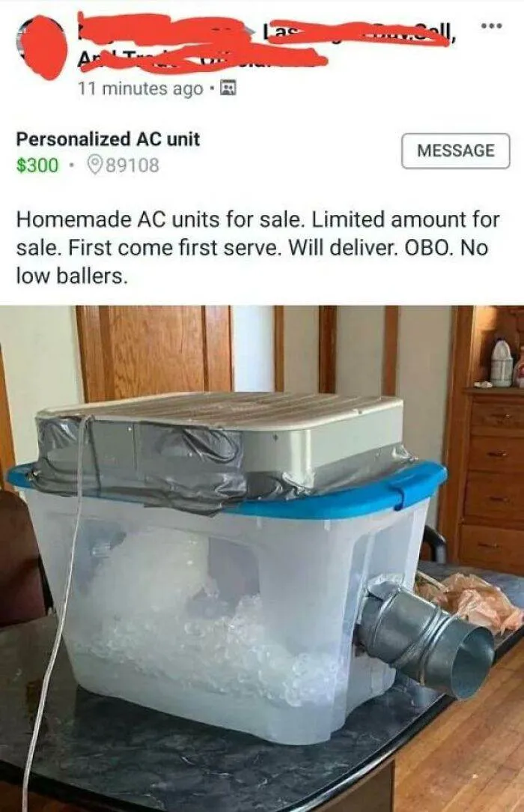Open the "11 minutes ago" timestamp link
The width and height of the screenshot is (524, 812).
click(140, 88)
